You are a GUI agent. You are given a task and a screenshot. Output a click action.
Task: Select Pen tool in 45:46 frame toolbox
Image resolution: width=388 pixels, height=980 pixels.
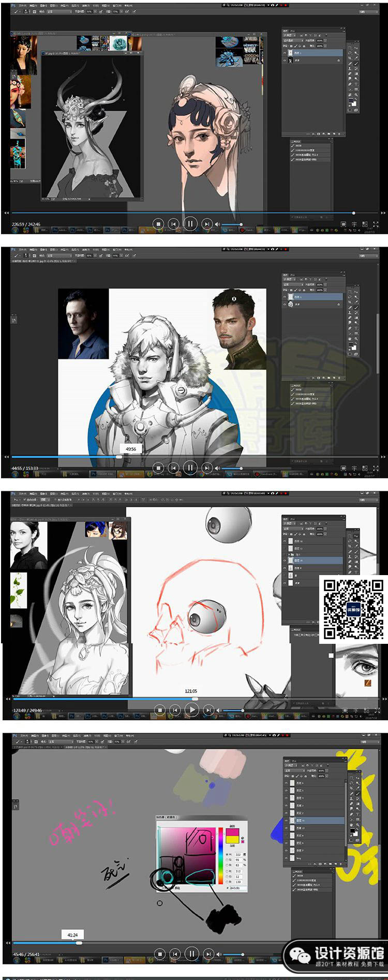tap(351, 814)
